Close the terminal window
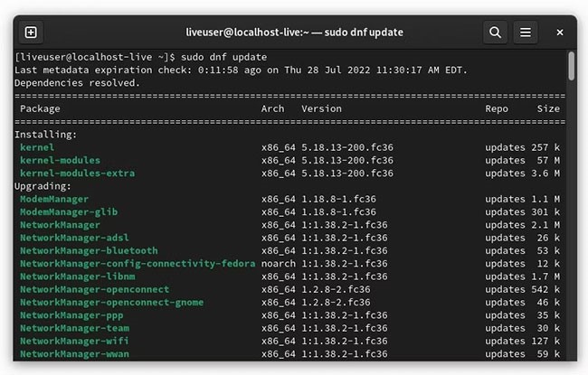This screenshot has width=588, height=375. [559, 33]
